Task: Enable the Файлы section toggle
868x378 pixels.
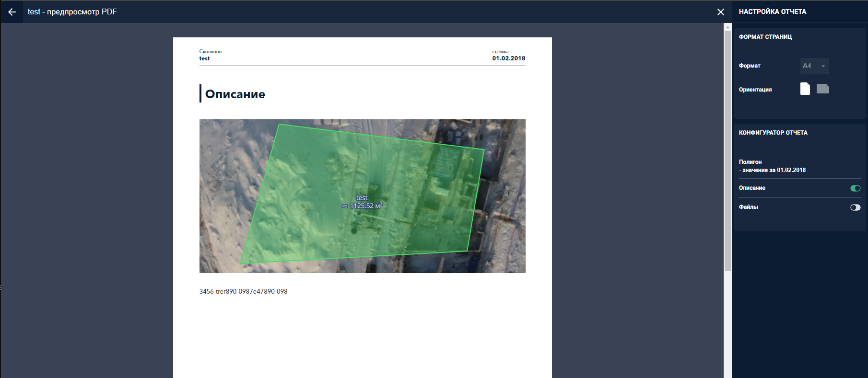Action: (855, 207)
